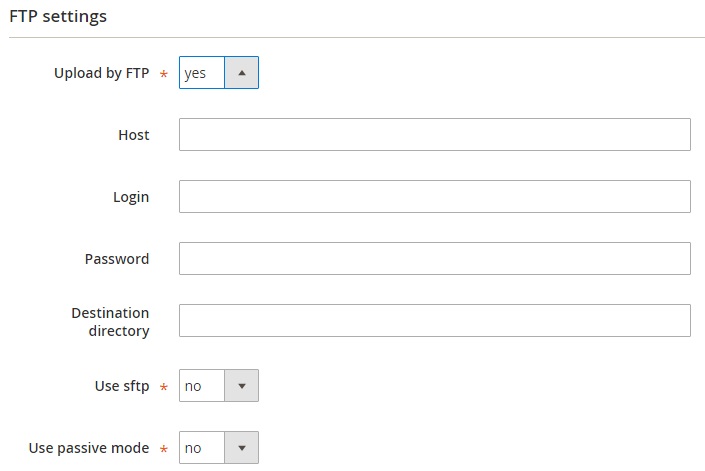
Task: Expand the Use sftp dropdown arrow
Action: coord(241,386)
